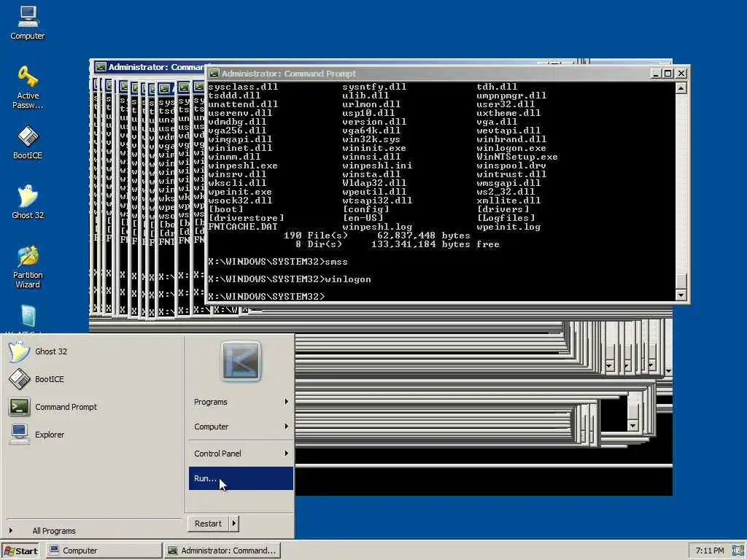Open Partition Wizard desktop shortcut
Screen dimensions: 747x560
(28, 267)
